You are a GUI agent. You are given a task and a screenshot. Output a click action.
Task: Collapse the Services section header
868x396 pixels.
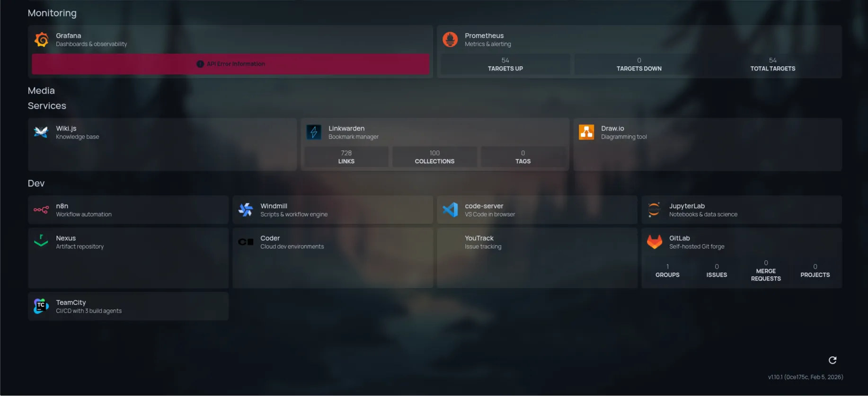tap(47, 106)
